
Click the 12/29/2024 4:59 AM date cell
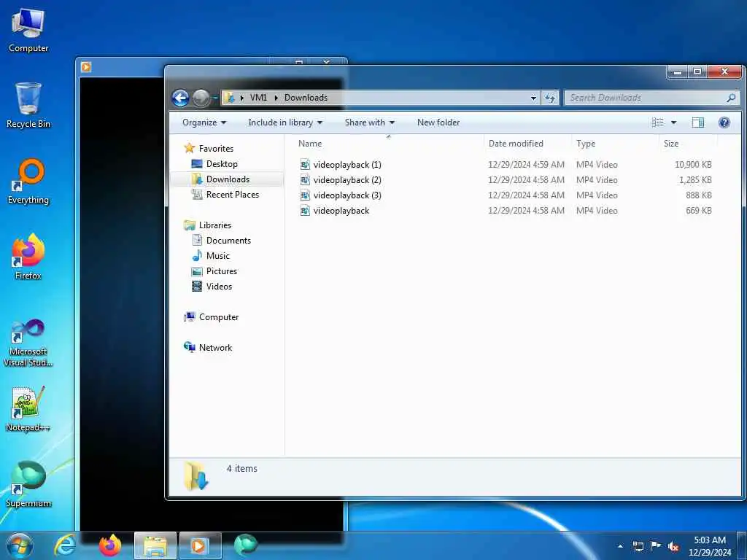(526, 164)
